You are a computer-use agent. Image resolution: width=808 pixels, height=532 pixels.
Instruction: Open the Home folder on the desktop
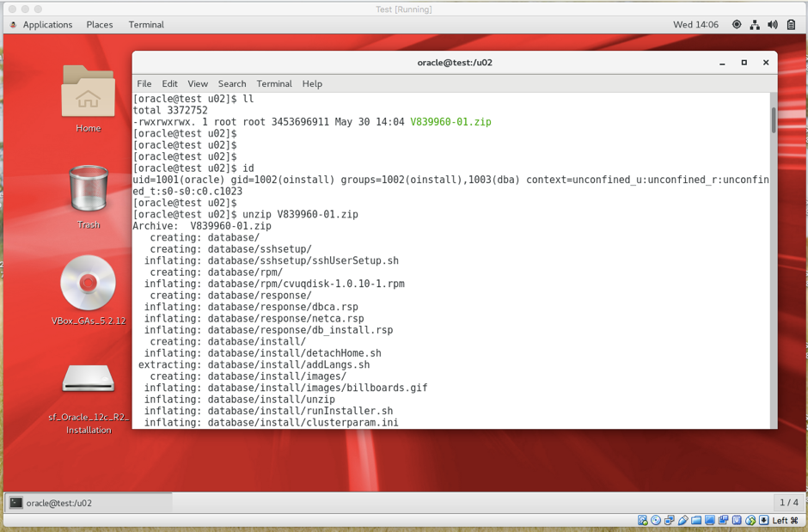pos(89,95)
